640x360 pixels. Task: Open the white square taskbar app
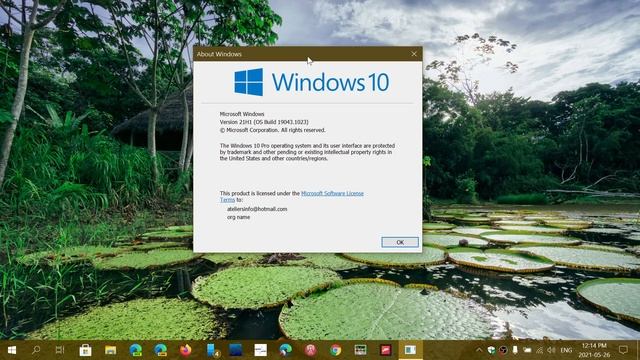pyautogui.click(x=260, y=350)
